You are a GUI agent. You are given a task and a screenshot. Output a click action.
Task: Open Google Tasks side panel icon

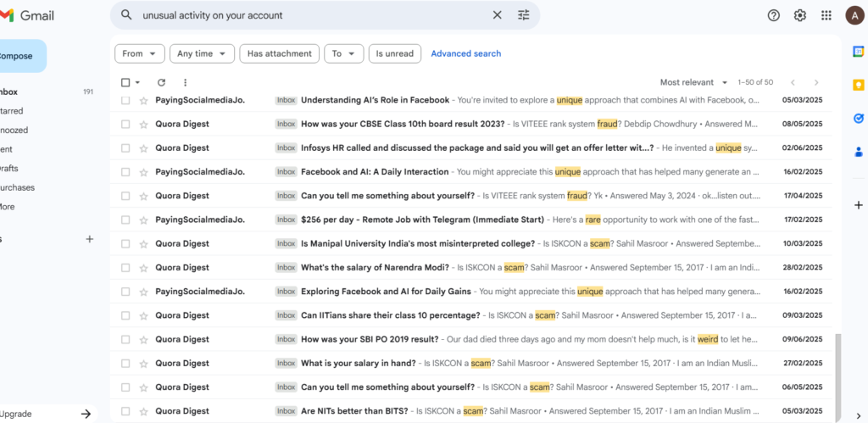click(858, 118)
